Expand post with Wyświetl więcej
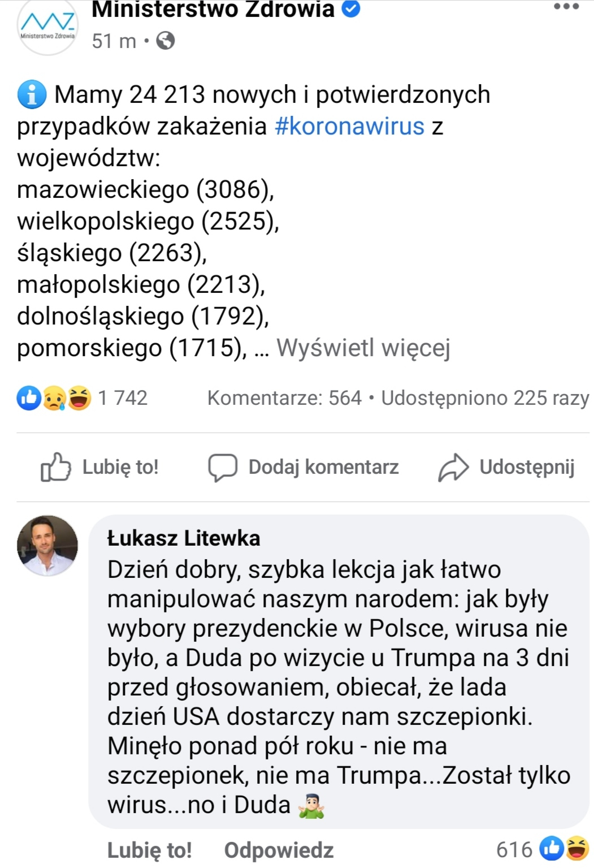The width and height of the screenshot is (594, 868). 363,348
